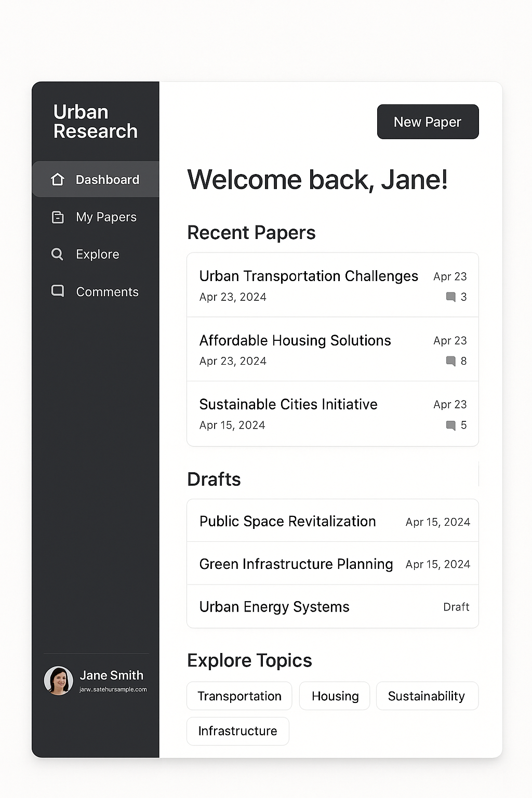Open the Public Space Revitalization draft

click(287, 521)
